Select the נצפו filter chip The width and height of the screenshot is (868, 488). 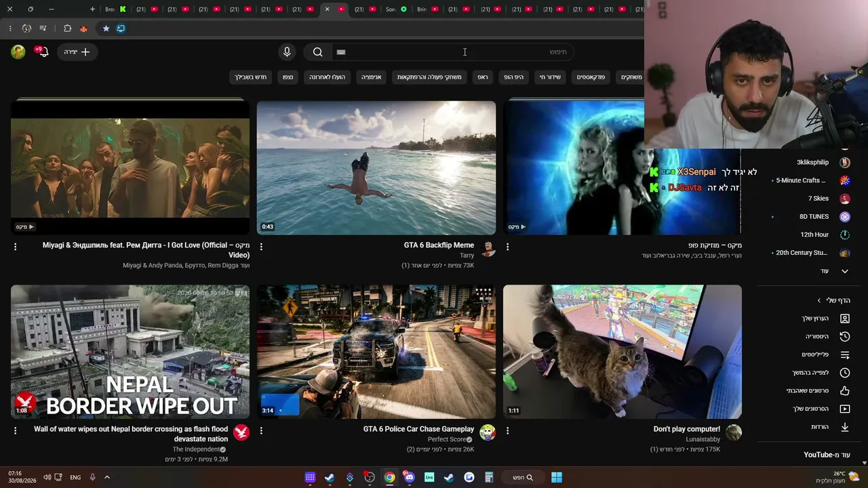pos(288,77)
